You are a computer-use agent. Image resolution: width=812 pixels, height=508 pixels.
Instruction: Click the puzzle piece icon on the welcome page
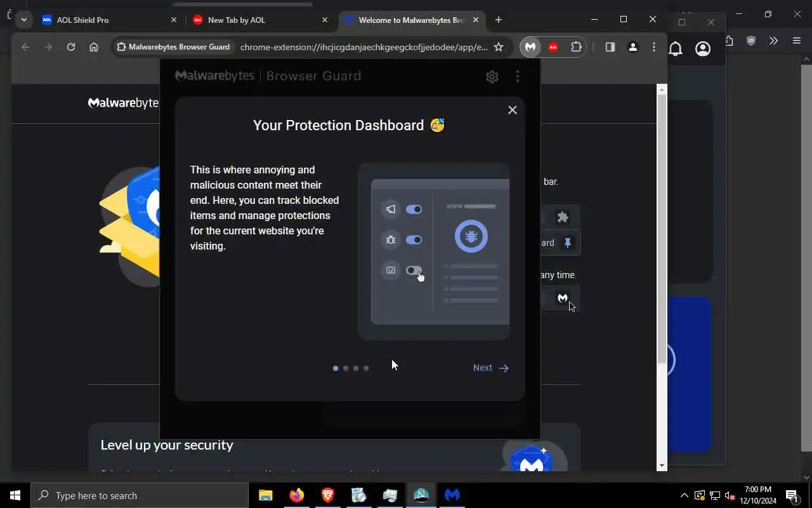click(x=563, y=217)
